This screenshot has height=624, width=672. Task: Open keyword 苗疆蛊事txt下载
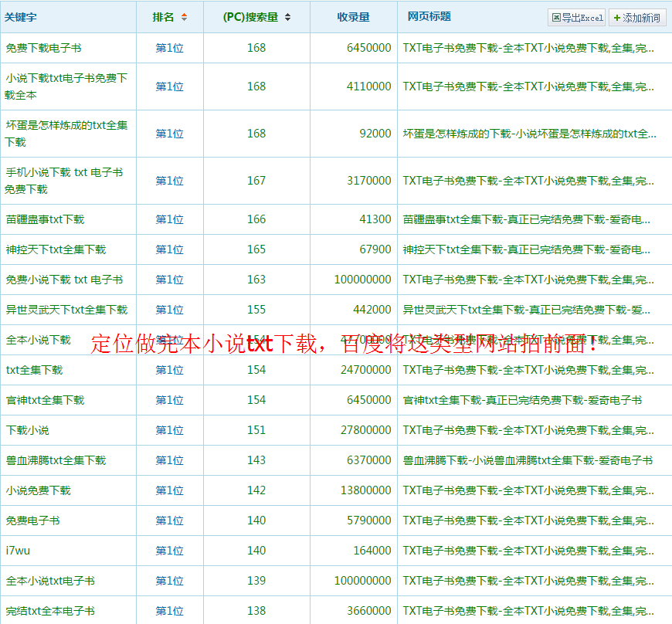pyautogui.click(x=45, y=219)
